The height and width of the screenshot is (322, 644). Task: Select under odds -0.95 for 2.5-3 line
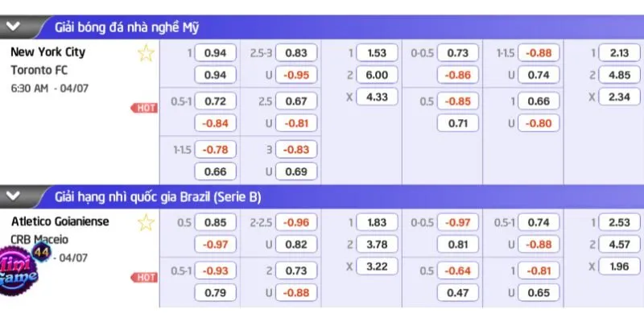[x=296, y=75]
